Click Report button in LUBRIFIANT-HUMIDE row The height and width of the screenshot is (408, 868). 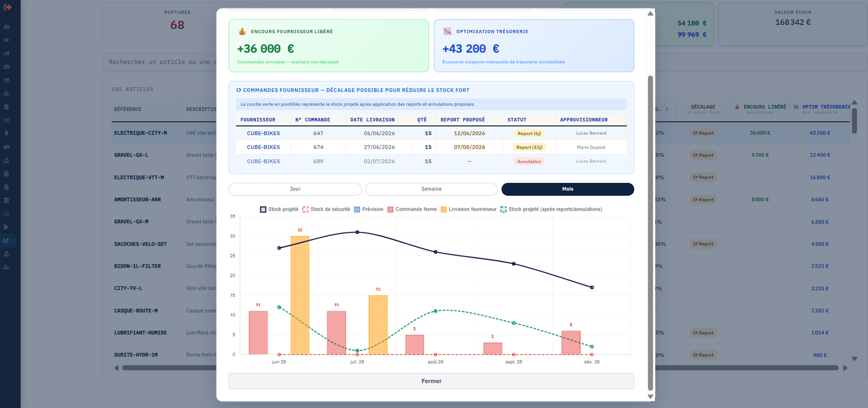(703, 333)
